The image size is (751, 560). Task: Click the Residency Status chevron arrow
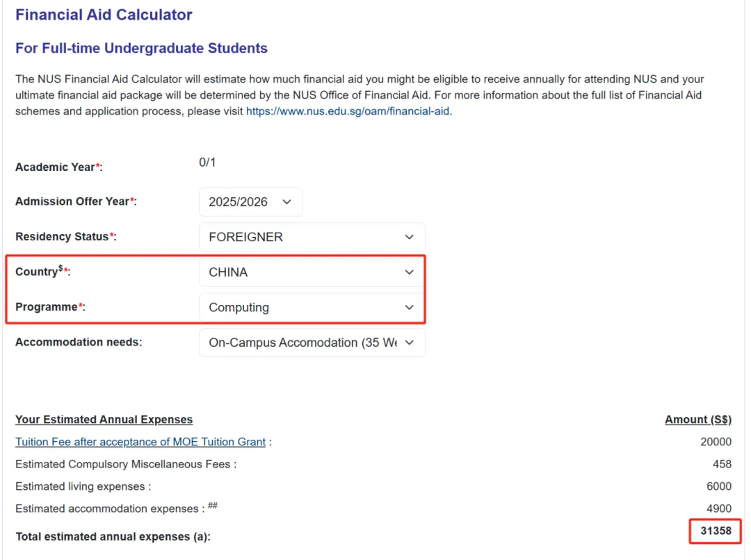click(x=409, y=237)
